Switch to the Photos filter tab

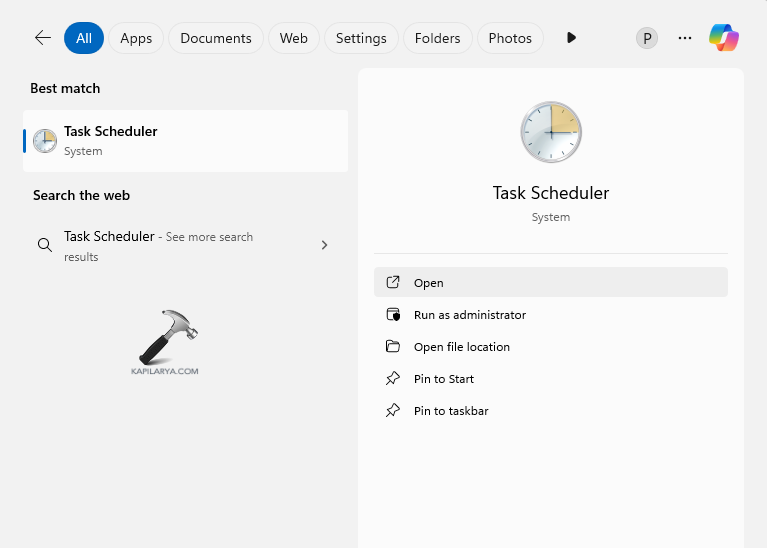click(x=510, y=38)
